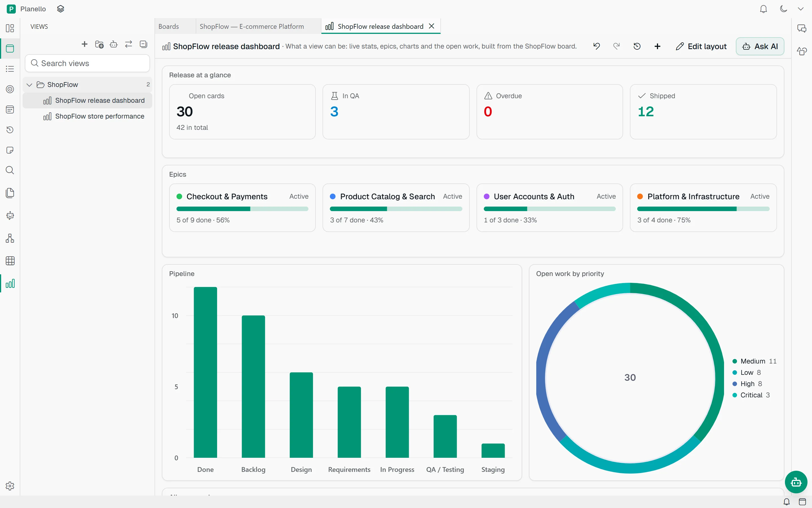Open notifications bell in top bar
The image size is (812, 508).
[x=763, y=9]
